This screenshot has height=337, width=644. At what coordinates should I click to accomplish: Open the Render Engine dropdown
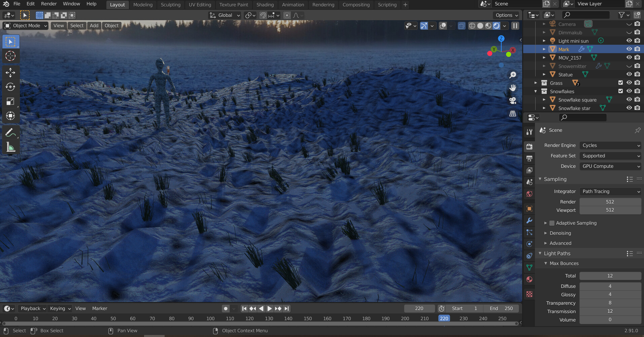pos(610,145)
